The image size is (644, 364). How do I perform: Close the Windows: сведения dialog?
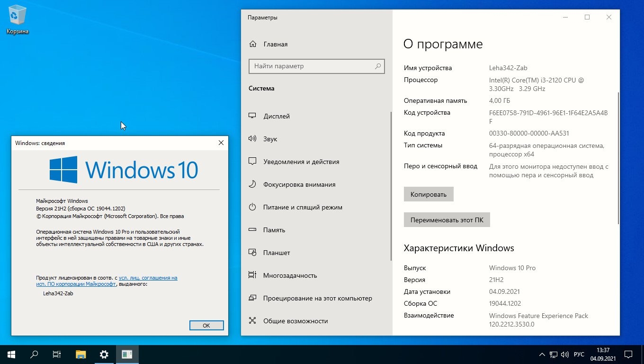pyautogui.click(x=221, y=143)
